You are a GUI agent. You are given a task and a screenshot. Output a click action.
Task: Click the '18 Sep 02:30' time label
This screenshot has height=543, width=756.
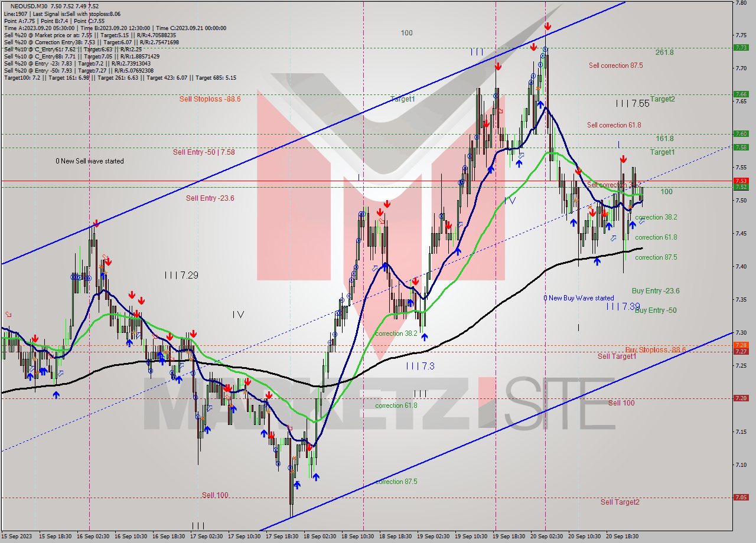coord(320,537)
